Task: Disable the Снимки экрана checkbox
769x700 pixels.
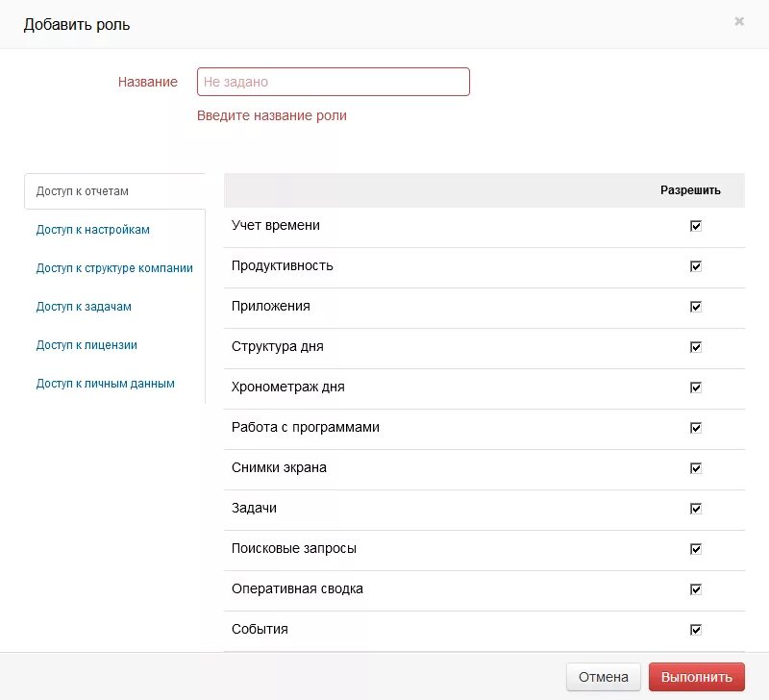Action: pyautogui.click(x=695, y=468)
